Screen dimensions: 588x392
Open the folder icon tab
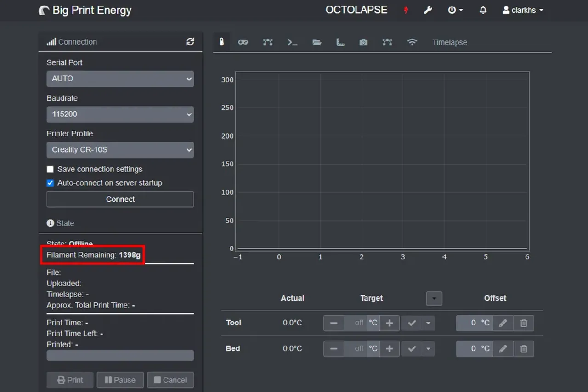(317, 42)
